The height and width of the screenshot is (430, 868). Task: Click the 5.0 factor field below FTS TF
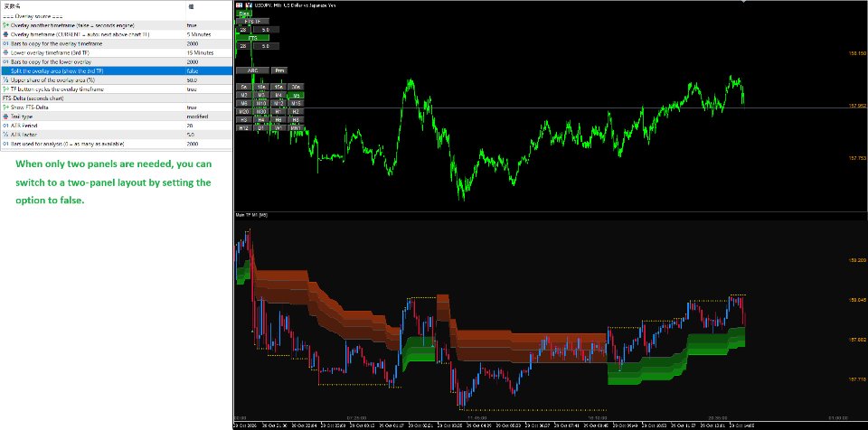click(x=266, y=29)
